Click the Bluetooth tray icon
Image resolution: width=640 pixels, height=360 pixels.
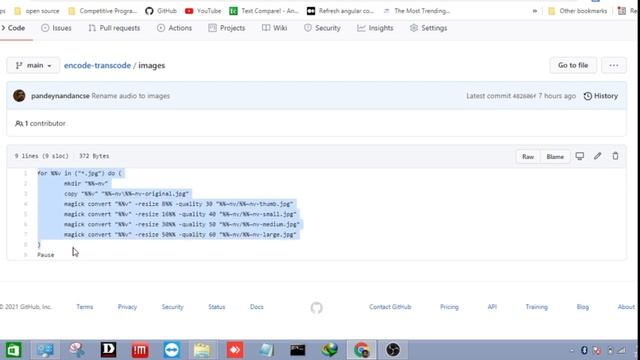[x=584, y=350]
